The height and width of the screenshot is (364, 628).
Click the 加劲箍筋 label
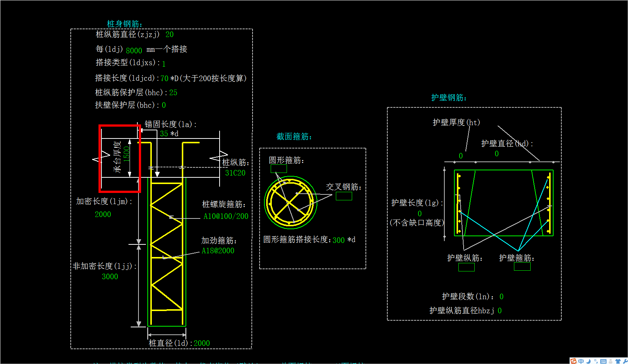click(219, 241)
